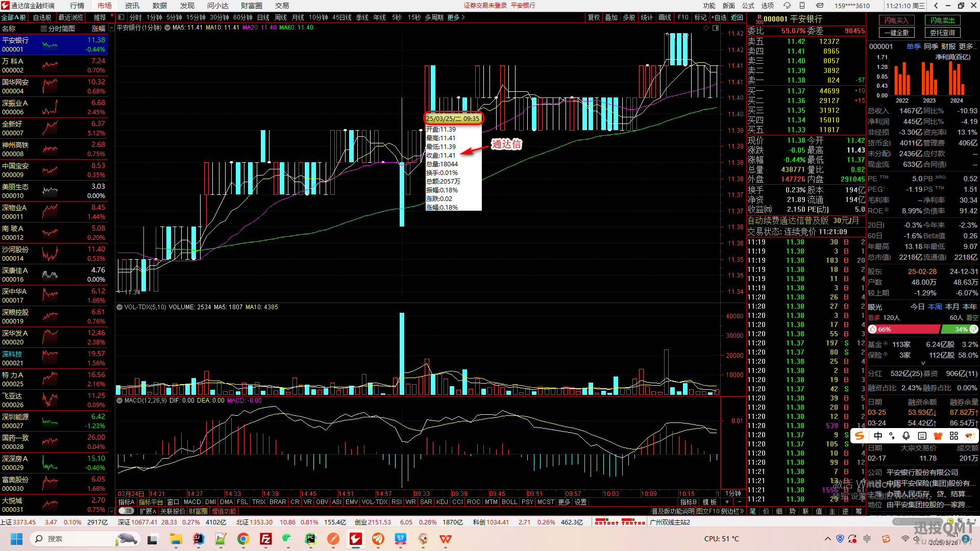Click the Sogou input method S icon
Screen dimensions: 980x551
(x=860, y=436)
